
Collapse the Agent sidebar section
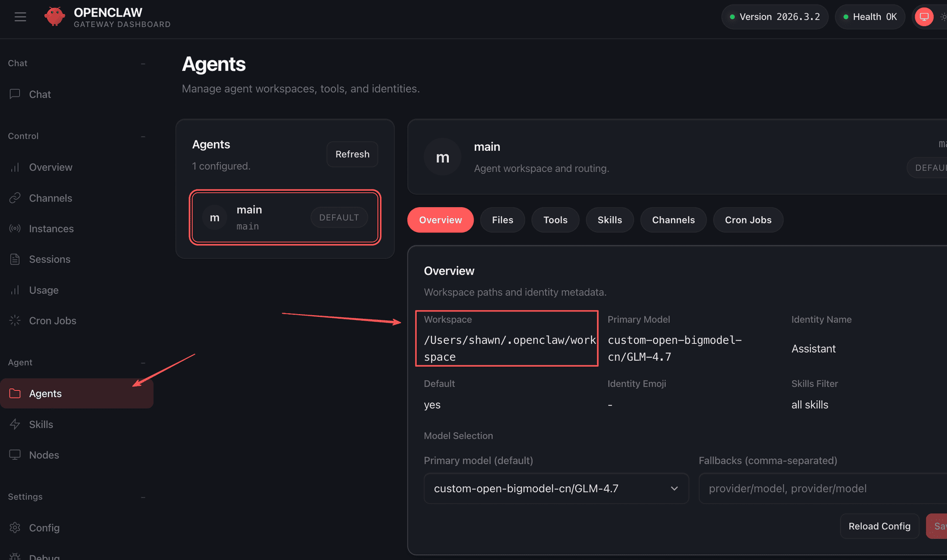pos(143,363)
